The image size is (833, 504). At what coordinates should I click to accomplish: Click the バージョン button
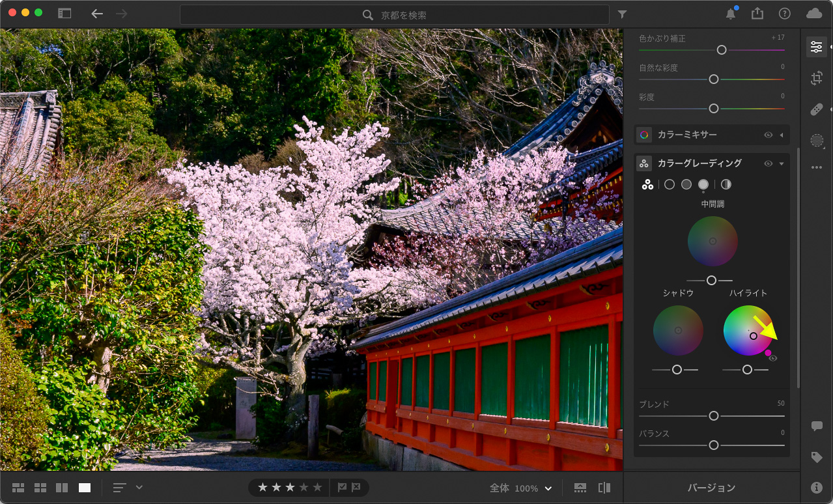point(711,488)
